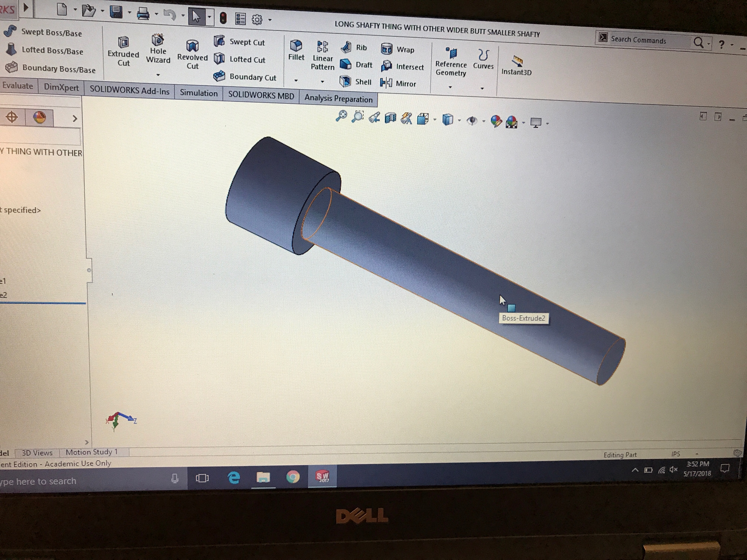Open the Zoom to Fit tool
747x560 pixels.
341,116
